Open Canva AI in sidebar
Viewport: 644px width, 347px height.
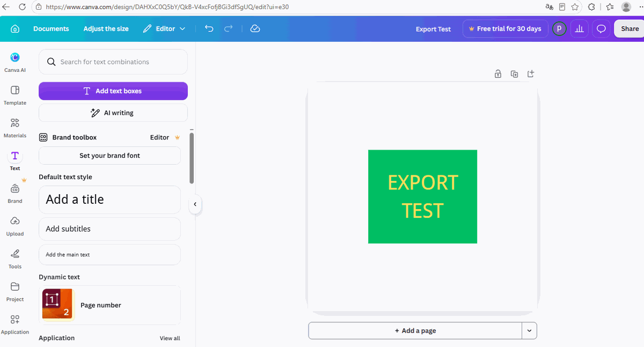point(15,62)
